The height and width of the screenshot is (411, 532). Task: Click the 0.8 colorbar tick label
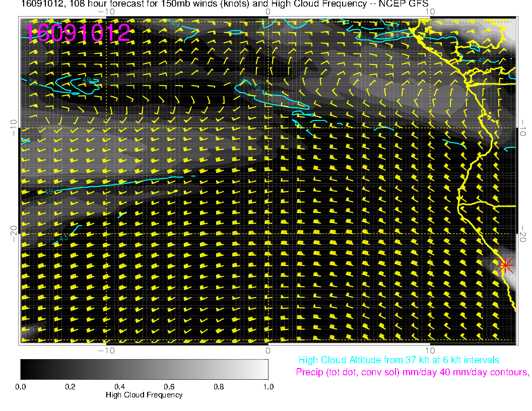tap(219, 387)
